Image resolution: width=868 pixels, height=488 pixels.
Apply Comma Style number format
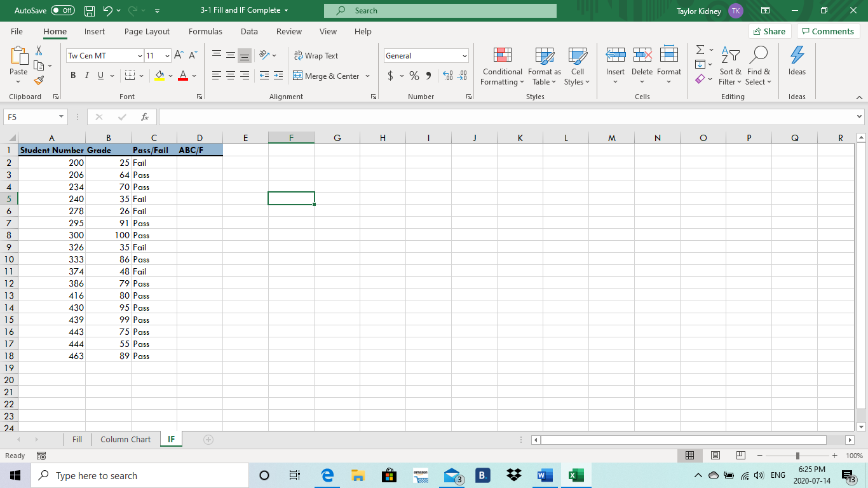click(x=429, y=76)
